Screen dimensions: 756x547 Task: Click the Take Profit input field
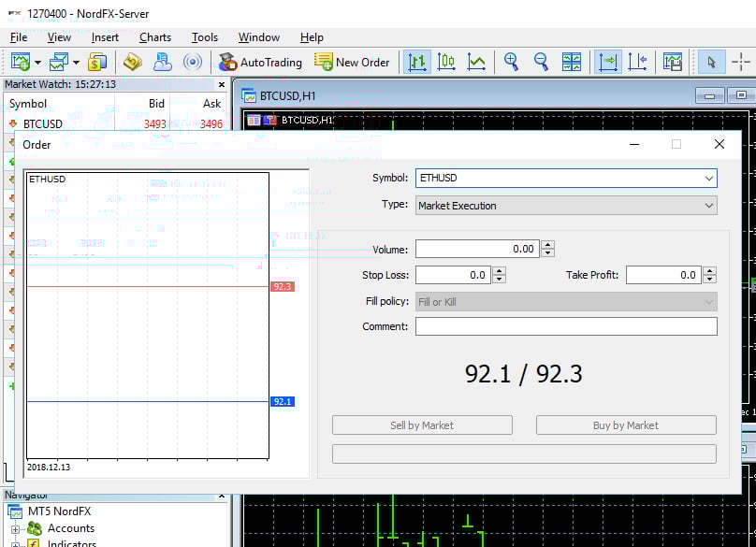pyautogui.click(x=663, y=275)
